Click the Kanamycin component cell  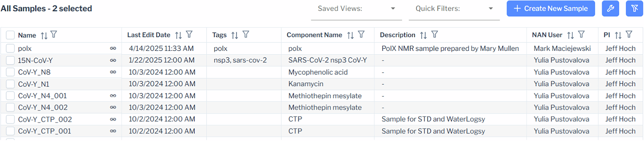pos(306,84)
